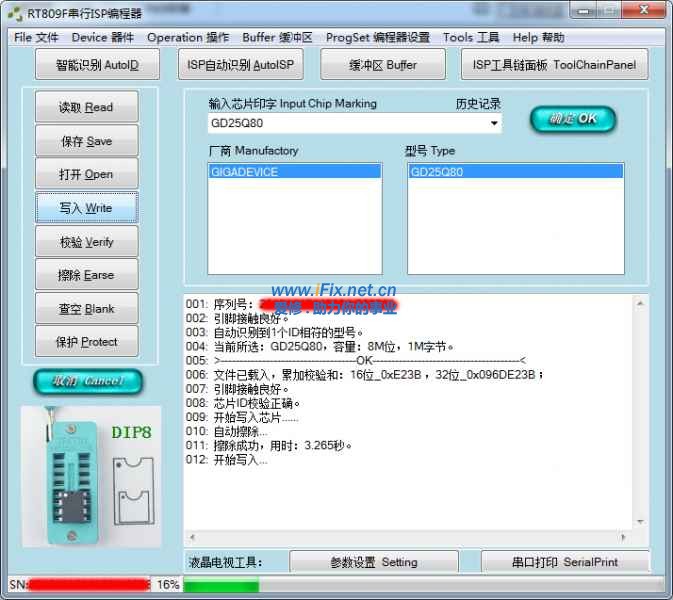Click the AutoISP button
673x600 pixels.
click(x=241, y=66)
